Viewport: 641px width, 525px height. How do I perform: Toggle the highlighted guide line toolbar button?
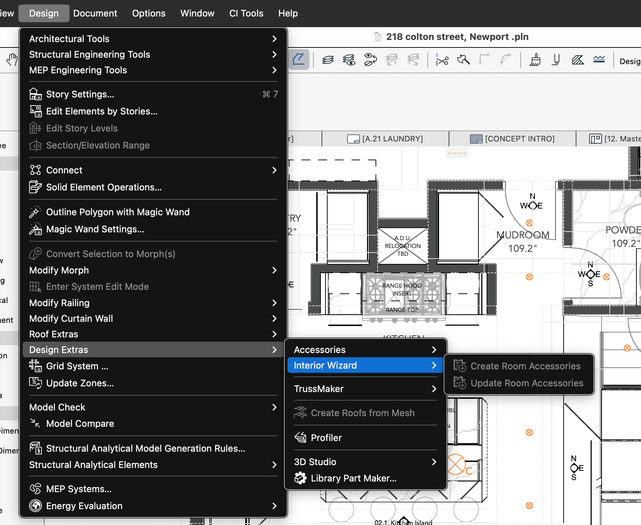click(299, 61)
